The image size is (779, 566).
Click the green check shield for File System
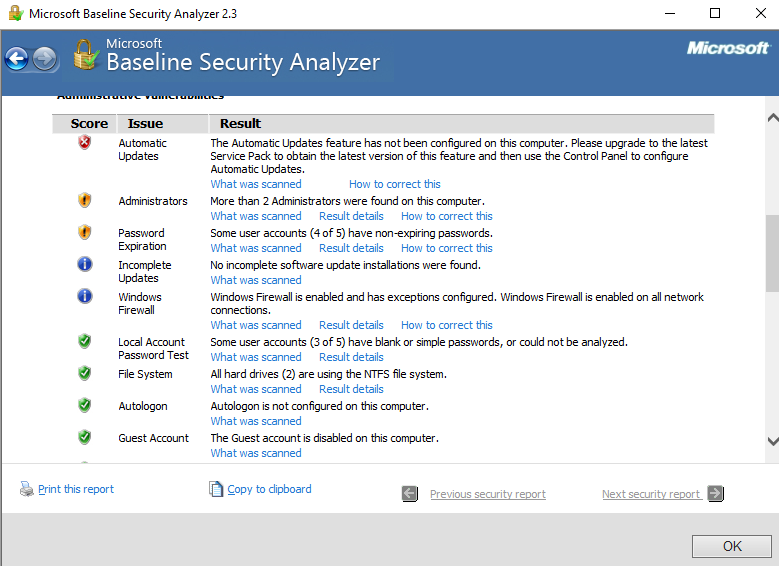click(x=84, y=373)
